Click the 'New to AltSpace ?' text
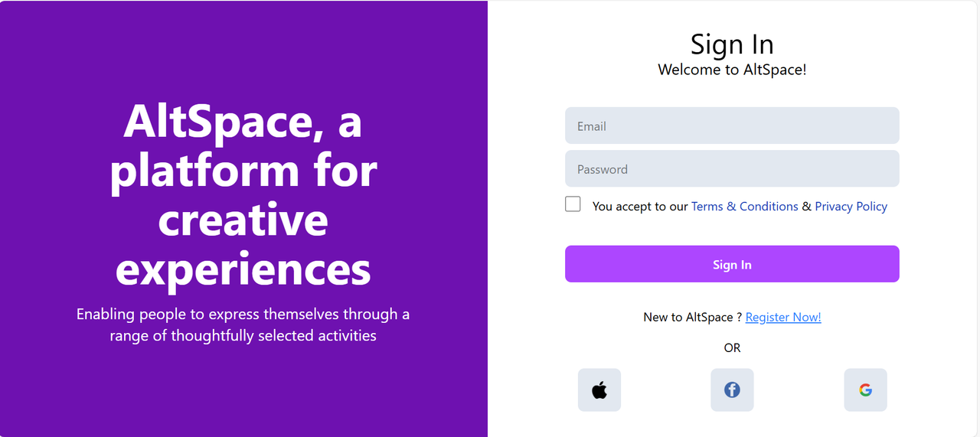Screen dimensions: 980x437 (693, 317)
